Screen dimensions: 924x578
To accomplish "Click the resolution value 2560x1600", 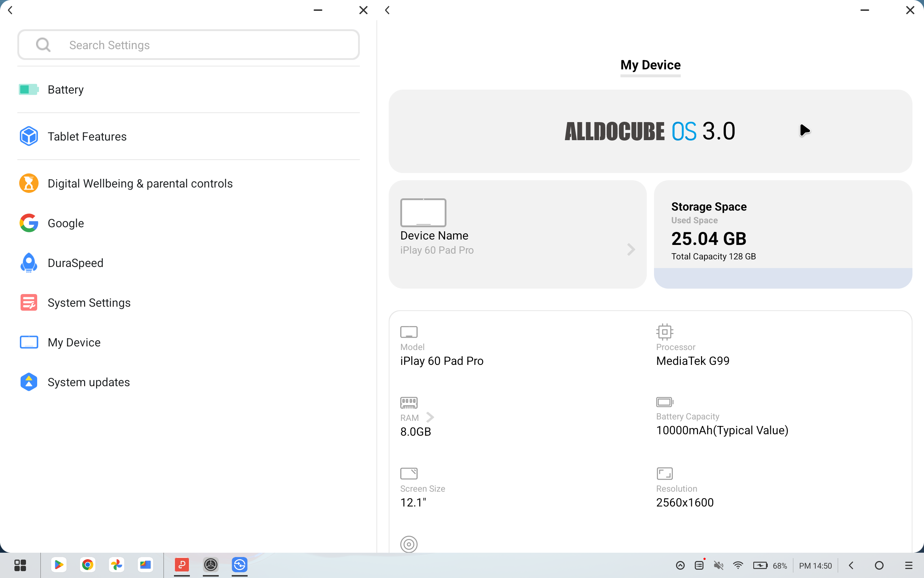I will click(x=685, y=503).
